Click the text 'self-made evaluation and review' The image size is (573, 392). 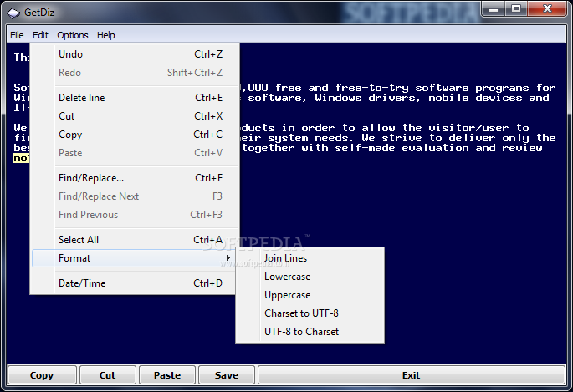(438, 148)
